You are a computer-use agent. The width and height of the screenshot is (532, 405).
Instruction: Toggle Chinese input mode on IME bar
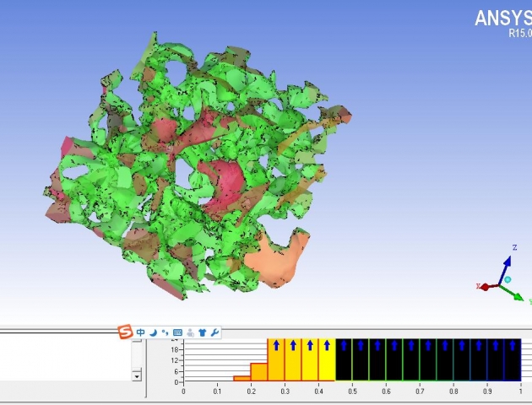pos(141,332)
